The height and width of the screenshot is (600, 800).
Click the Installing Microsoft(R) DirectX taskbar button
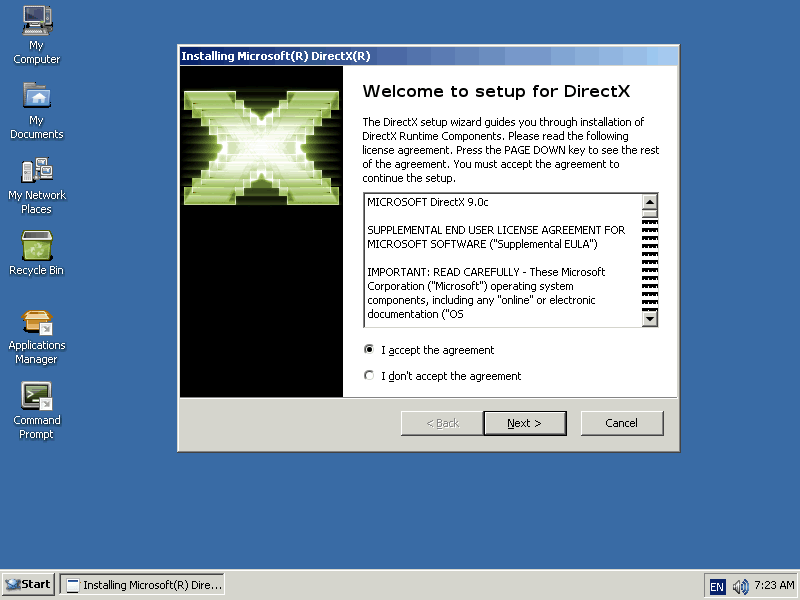[x=142, y=585]
